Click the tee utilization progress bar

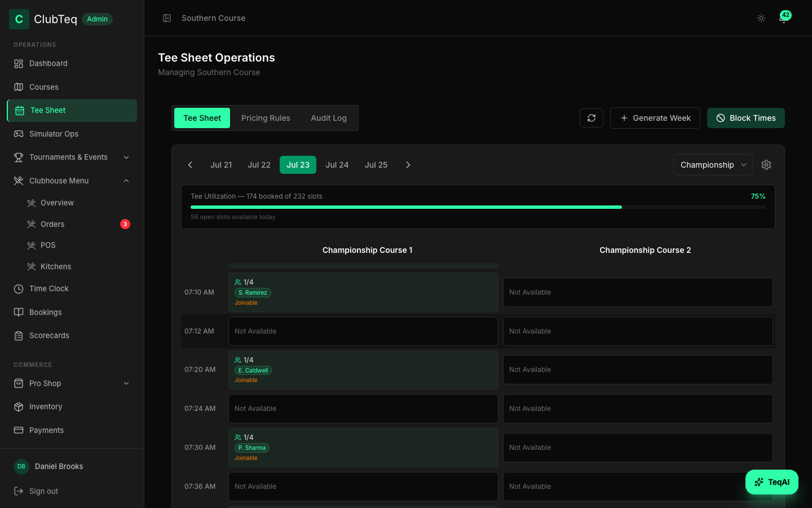pos(478,207)
